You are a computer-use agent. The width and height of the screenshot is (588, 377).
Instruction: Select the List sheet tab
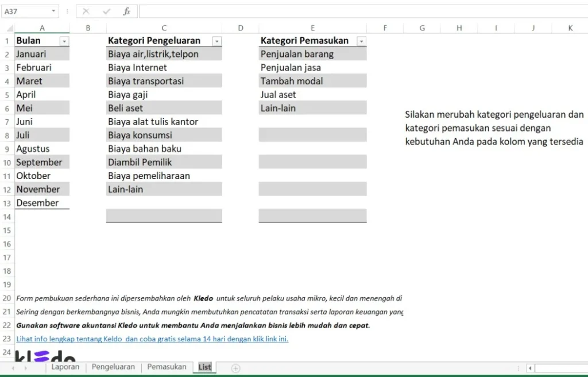tap(204, 367)
